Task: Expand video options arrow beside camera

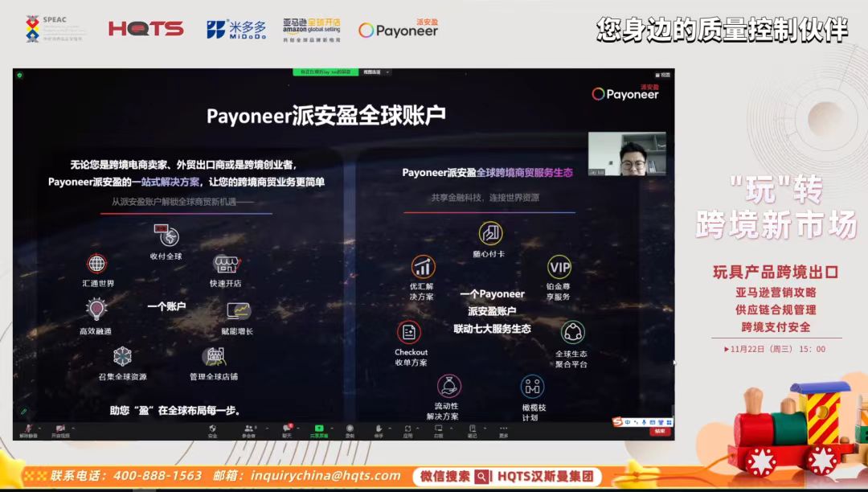Action: coord(73,428)
